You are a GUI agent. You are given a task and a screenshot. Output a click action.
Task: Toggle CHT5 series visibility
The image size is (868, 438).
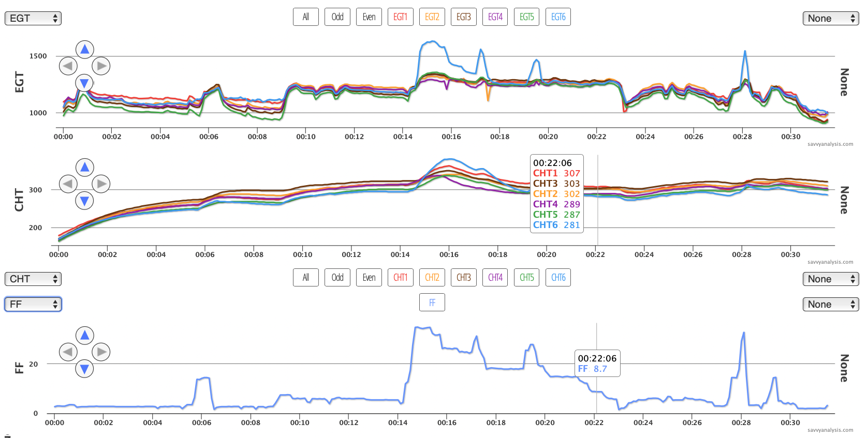point(526,278)
